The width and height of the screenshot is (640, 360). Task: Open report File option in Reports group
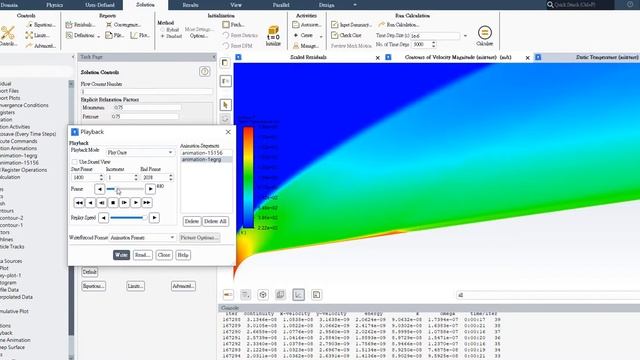tap(114, 36)
